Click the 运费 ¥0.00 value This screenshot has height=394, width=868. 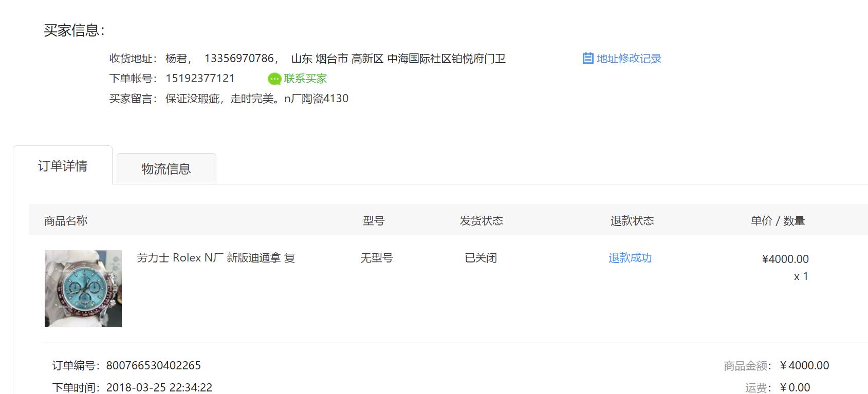tap(795, 387)
